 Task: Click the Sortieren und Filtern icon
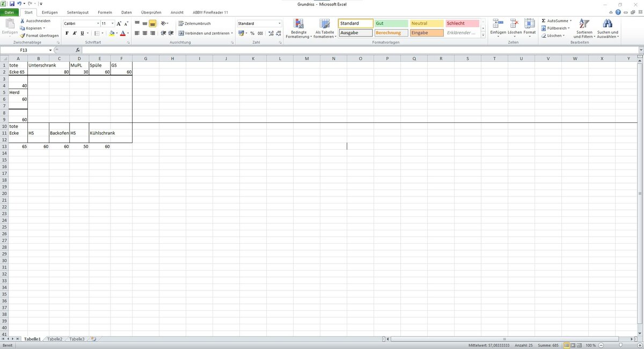pos(584,27)
